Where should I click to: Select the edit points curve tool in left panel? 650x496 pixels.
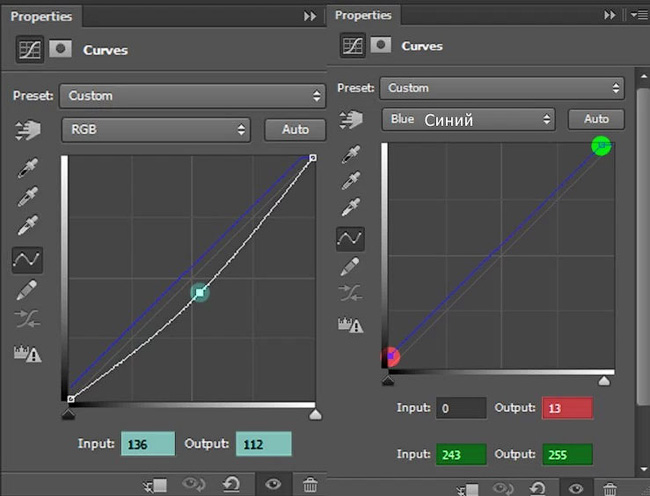point(27,260)
